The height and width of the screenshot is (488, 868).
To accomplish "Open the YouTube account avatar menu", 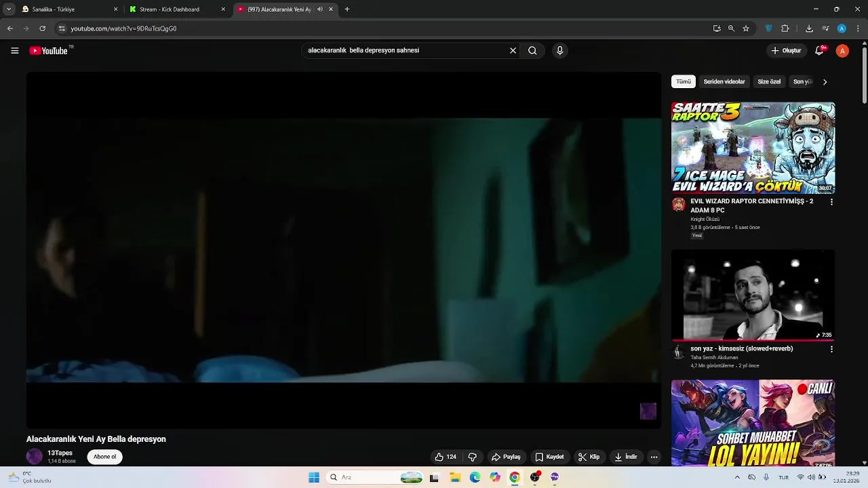I will (x=842, y=51).
